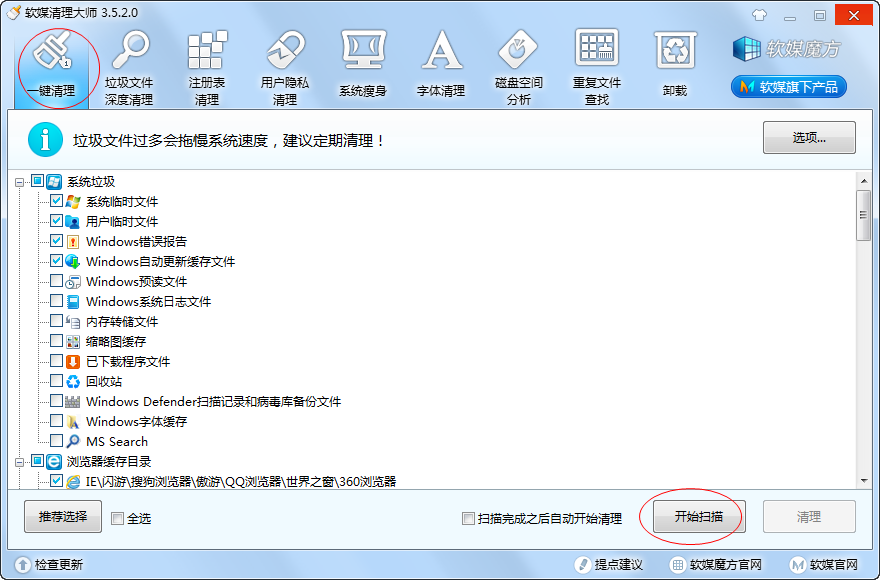
Task: Click the 系统垃圾 Windows icon
Action: click(x=54, y=181)
